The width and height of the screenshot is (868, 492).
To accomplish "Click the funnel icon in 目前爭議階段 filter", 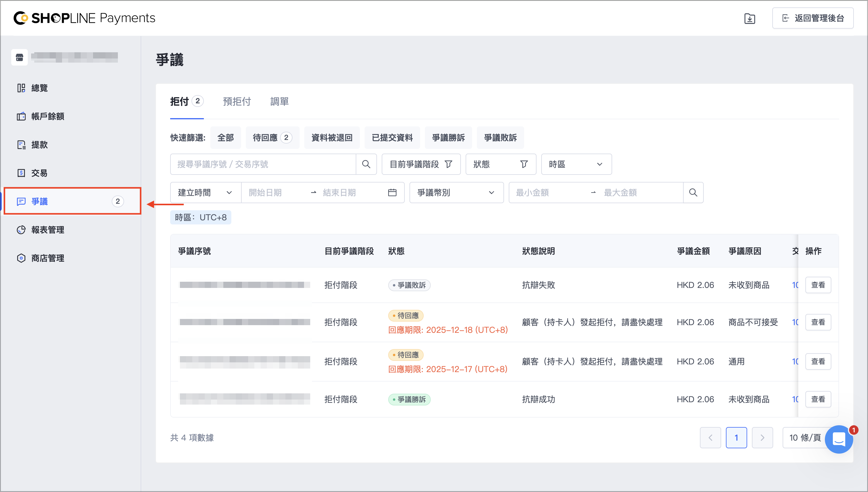I will pyautogui.click(x=448, y=164).
